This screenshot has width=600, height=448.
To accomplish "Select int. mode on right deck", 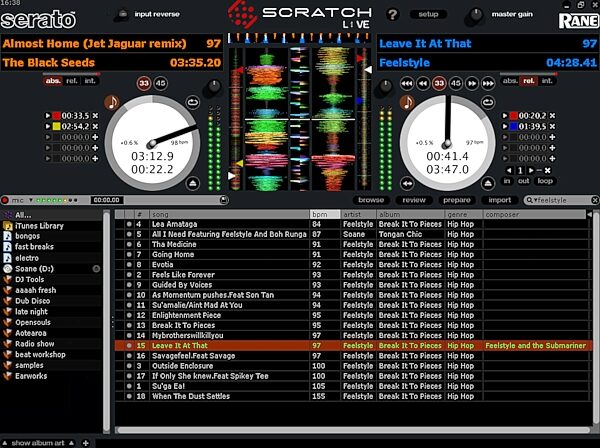I will coord(547,81).
